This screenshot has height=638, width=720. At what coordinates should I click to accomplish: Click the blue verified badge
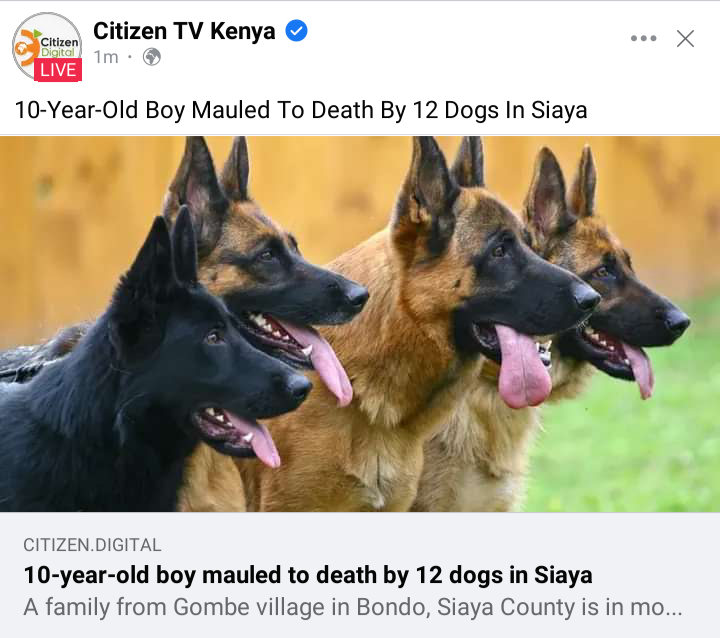[x=297, y=31]
